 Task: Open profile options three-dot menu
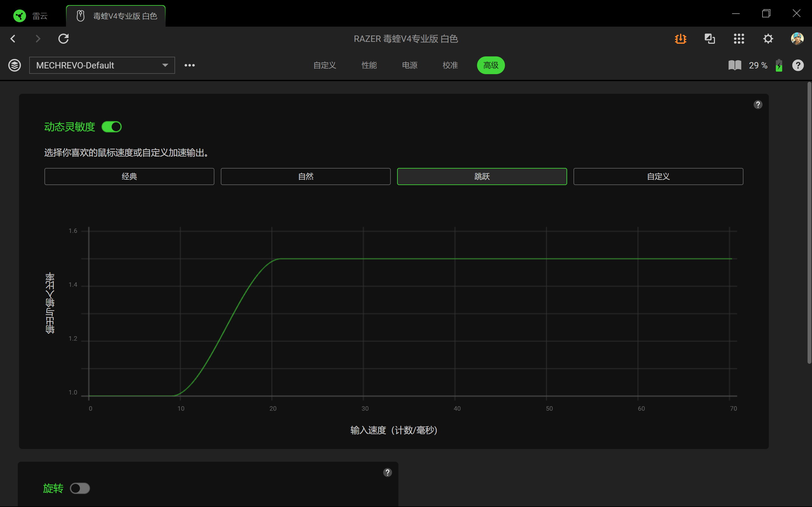pos(190,65)
